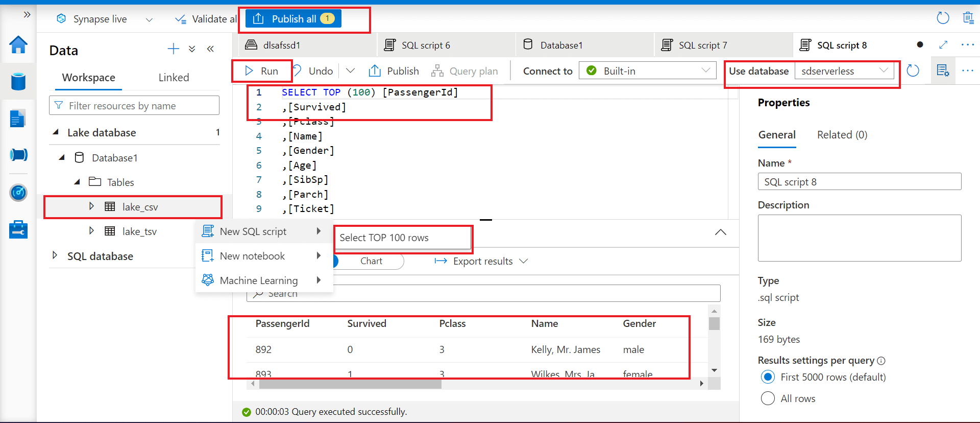Screen dimensions: 980x423
Task: Click info icon beside Results settings
Action: 881,361
